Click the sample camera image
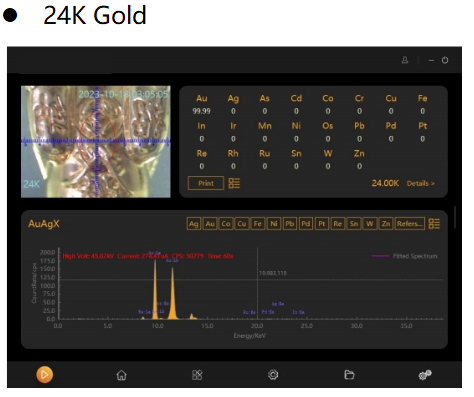 point(96,142)
